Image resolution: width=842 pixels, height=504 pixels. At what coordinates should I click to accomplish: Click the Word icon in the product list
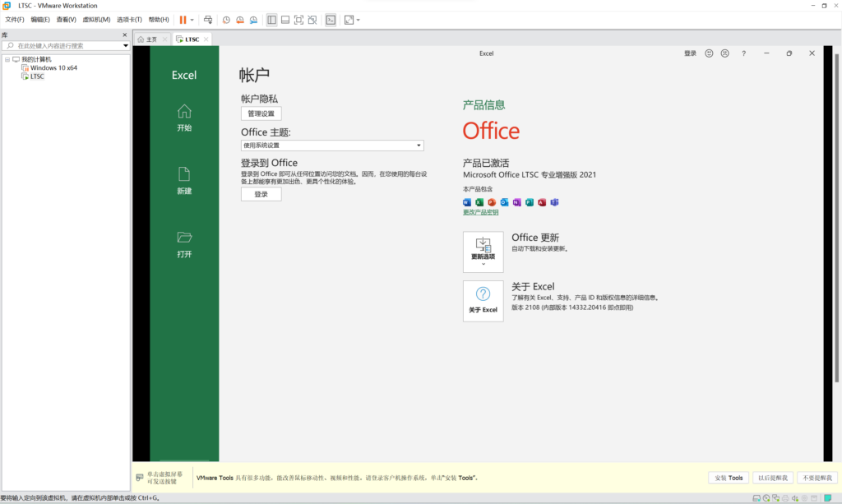467,202
